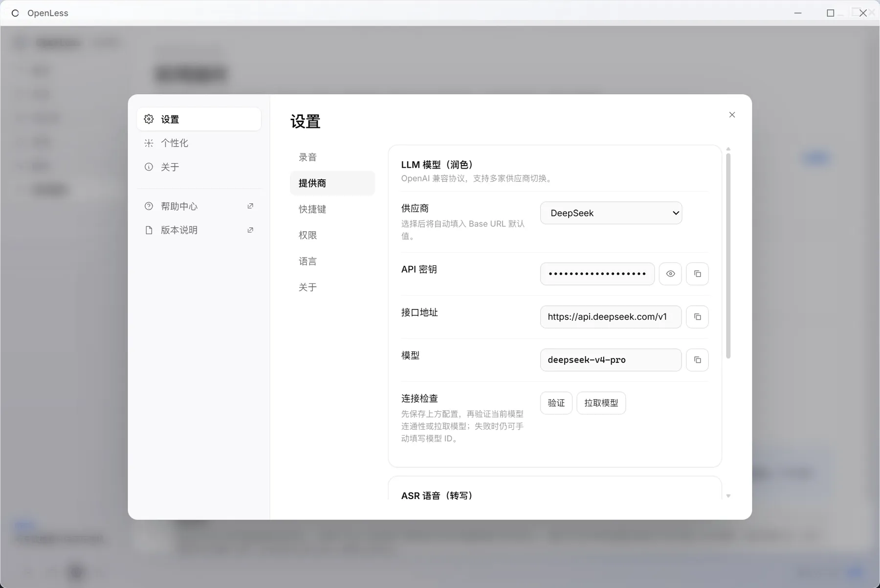
Task: Click the API 密钥 password field
Action: 597,274
